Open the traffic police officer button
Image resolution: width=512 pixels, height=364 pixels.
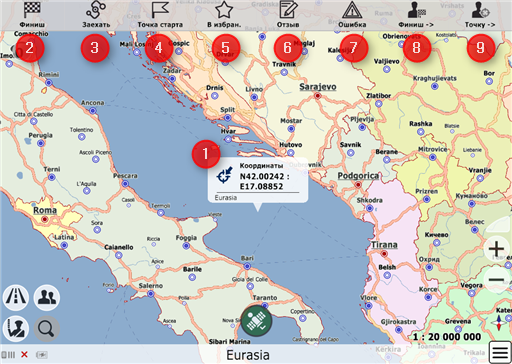click(x=16, y=329)
